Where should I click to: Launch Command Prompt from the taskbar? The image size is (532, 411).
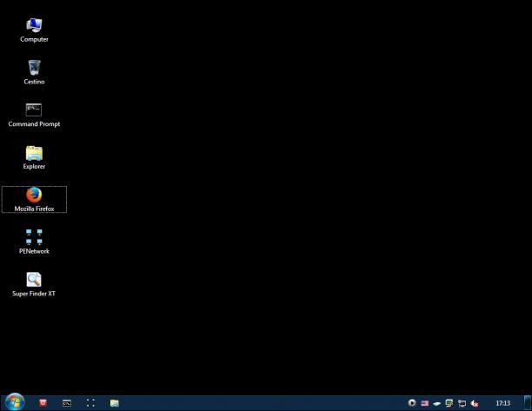(x=67, y=403)
